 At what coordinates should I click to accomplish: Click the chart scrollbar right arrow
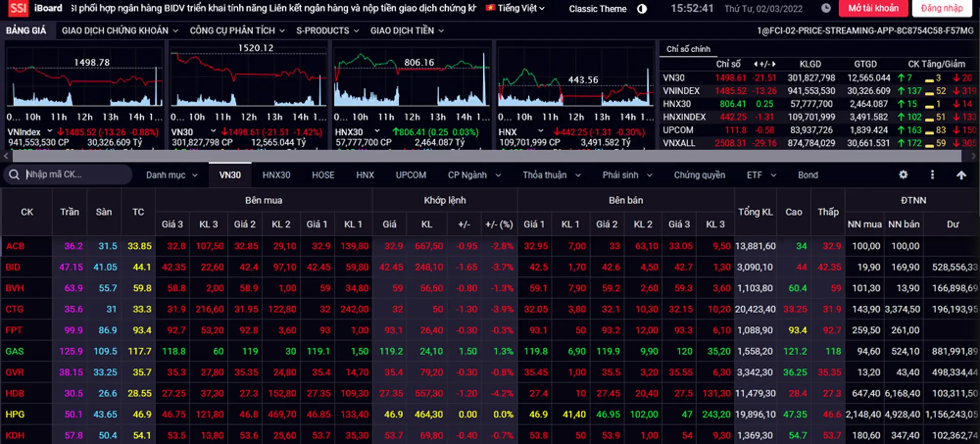(x=973, y=156)
